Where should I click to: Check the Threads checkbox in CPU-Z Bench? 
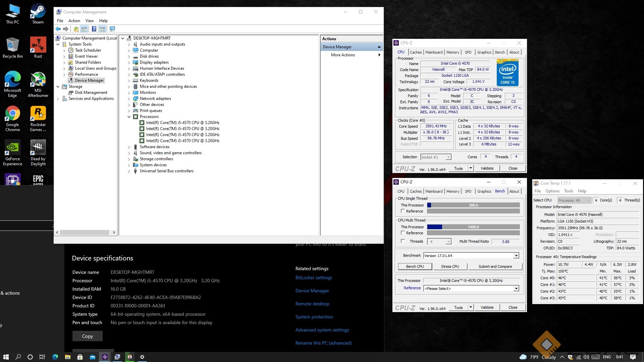pos(403,241)
